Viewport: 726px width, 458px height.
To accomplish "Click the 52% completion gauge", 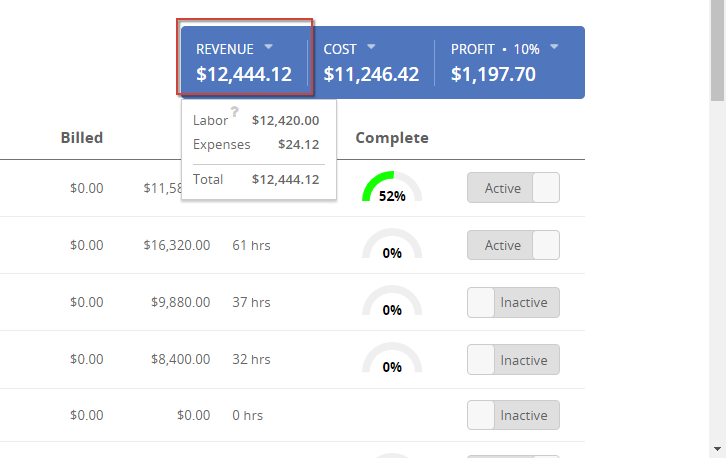I will (392, 187).
